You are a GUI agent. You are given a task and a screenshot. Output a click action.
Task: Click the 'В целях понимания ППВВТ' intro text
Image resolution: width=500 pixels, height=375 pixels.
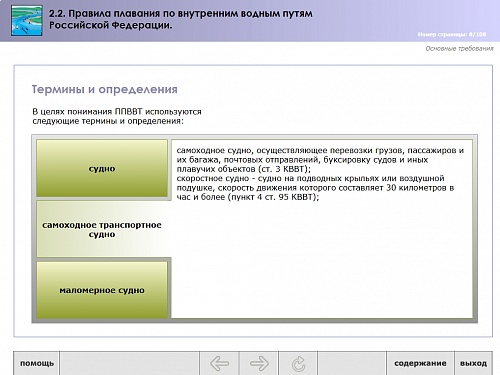(117, 116)
